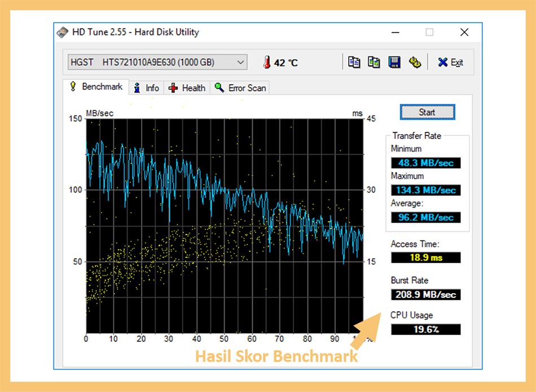Save screenshot using the floppy disk icon
536x392 pixels.
tap(394, 62)
